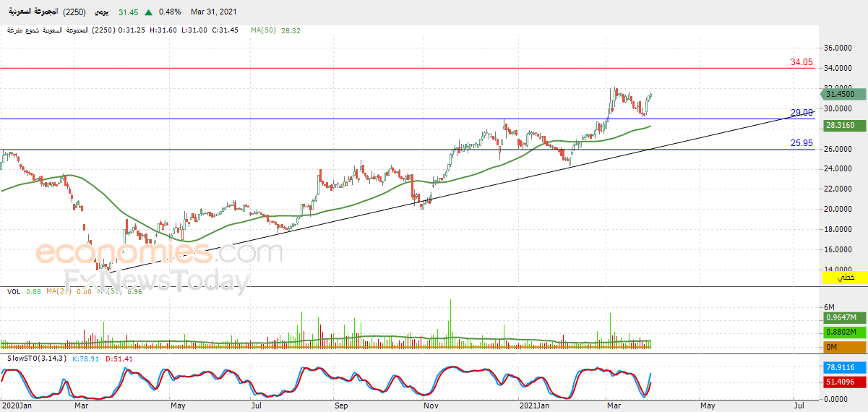Select the green 28.3160 moving average tag
Image resolution: width=868 pixels, height=412 pixels.
(x=840, y=126)
